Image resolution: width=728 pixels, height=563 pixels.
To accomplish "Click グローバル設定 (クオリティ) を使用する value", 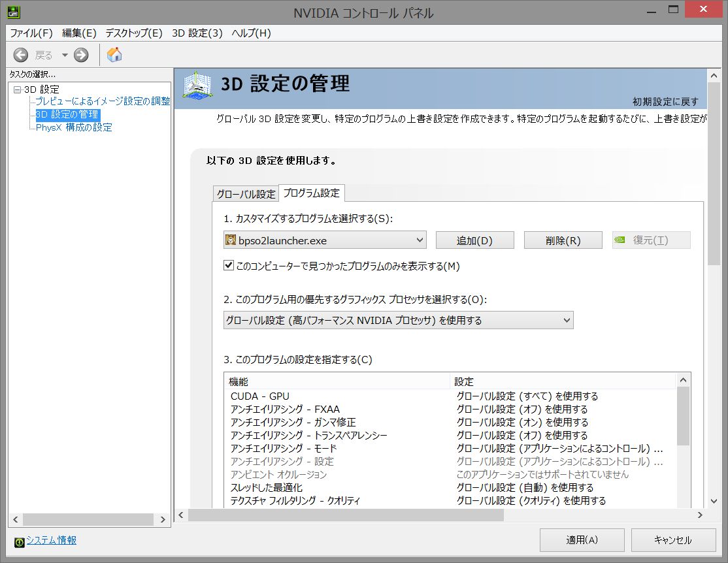I will click(x=531, y=500).
